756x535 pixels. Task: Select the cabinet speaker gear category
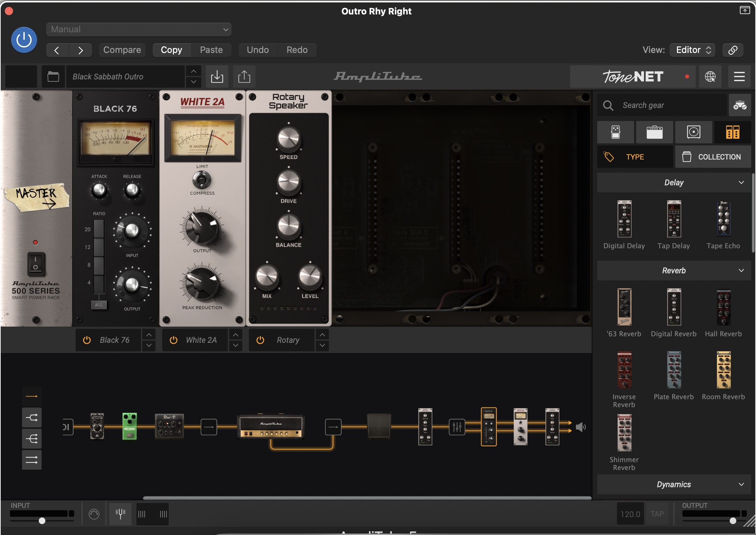[693, 132]
